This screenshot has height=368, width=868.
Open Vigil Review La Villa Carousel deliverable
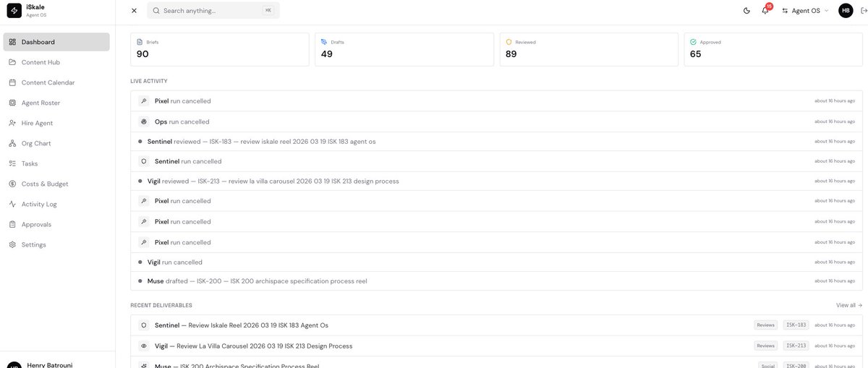tap(496, 346)
